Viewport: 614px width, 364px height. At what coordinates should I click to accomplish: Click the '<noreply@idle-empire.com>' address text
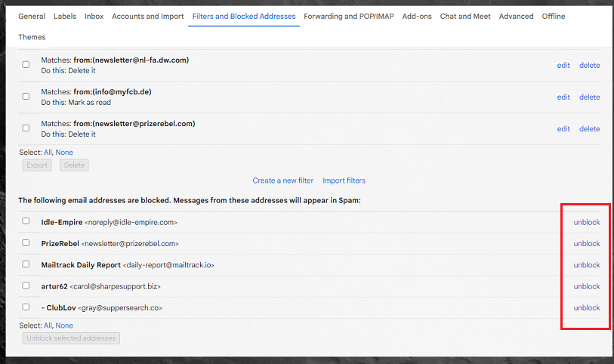[131, 222]
